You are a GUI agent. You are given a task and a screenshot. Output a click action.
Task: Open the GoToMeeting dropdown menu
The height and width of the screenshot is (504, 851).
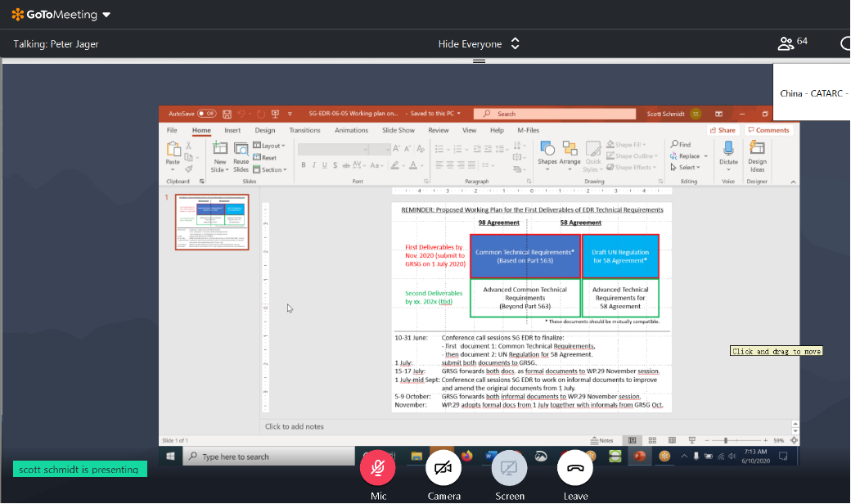[106, 15]
